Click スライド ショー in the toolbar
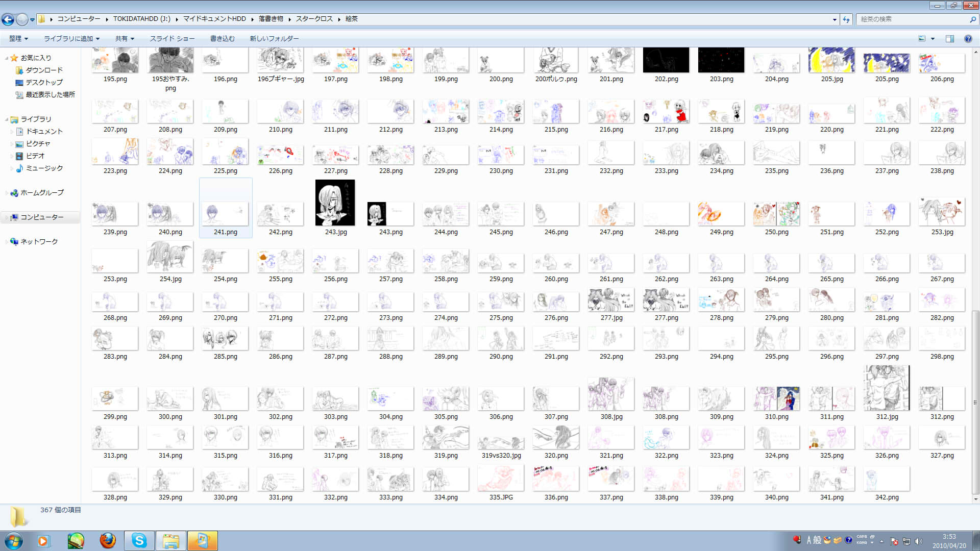 tap(172, 39)
